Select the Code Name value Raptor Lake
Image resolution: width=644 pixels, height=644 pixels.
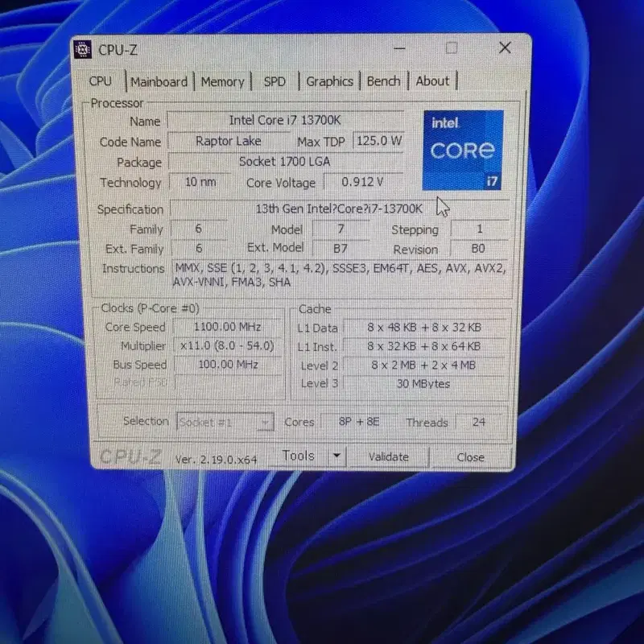click(x=229, y=142)
